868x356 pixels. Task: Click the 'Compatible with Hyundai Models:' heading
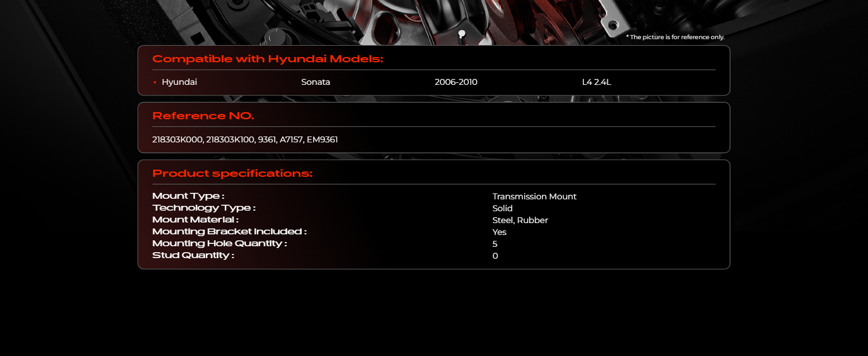pyautogui.click(x=268, y=59)
